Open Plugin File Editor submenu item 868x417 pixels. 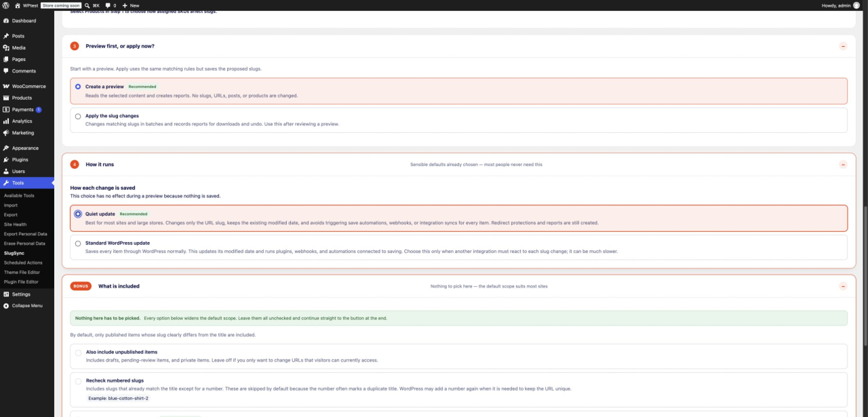pyautogui.click(x=21, y=281)
